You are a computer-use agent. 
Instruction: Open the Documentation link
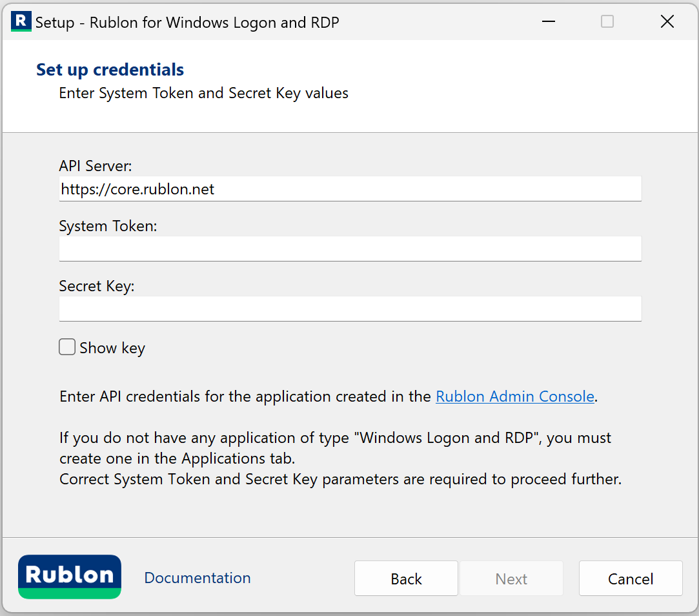coord(198,578)
